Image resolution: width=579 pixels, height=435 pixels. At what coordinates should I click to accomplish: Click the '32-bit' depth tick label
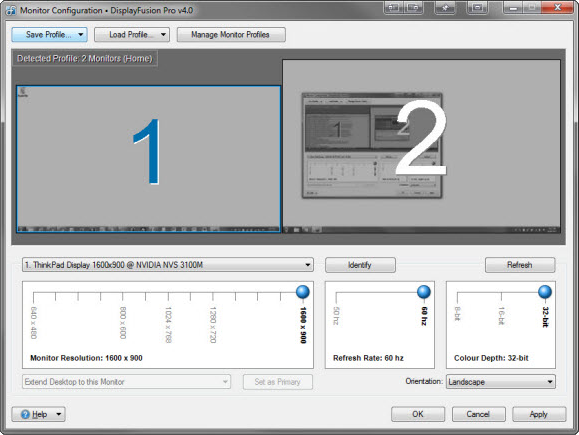[545, 317]
